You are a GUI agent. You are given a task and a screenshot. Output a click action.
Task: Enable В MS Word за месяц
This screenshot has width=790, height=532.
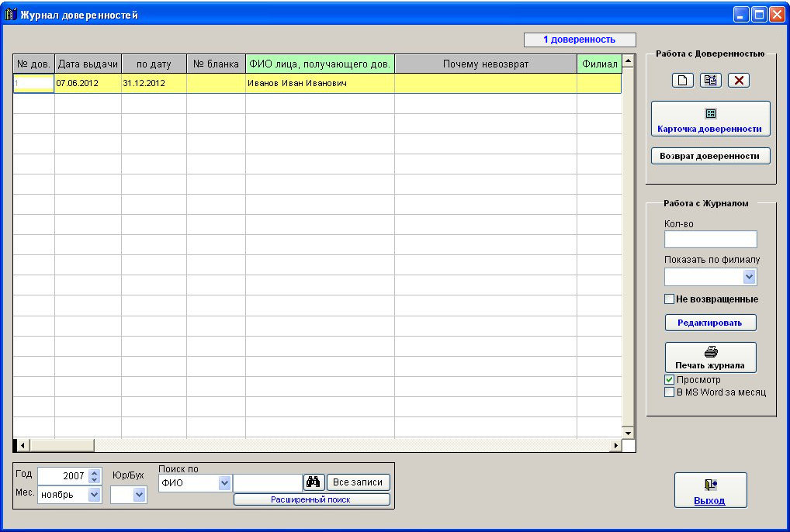[669, 392]
